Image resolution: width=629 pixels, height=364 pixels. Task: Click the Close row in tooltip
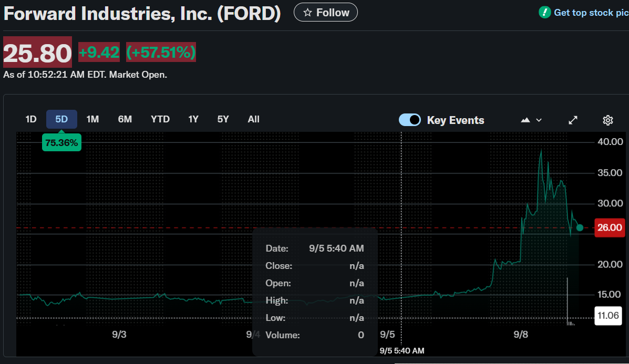point(315,266)
